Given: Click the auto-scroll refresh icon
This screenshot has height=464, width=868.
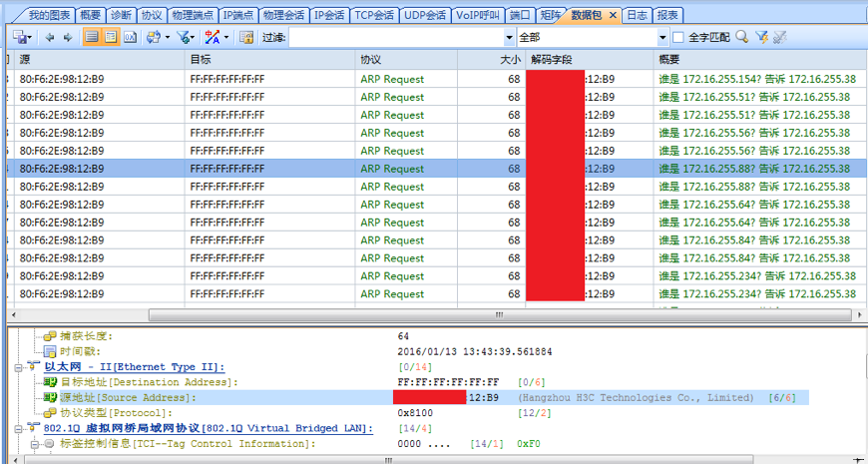Looking at the screenshot, I should point(154,38).
